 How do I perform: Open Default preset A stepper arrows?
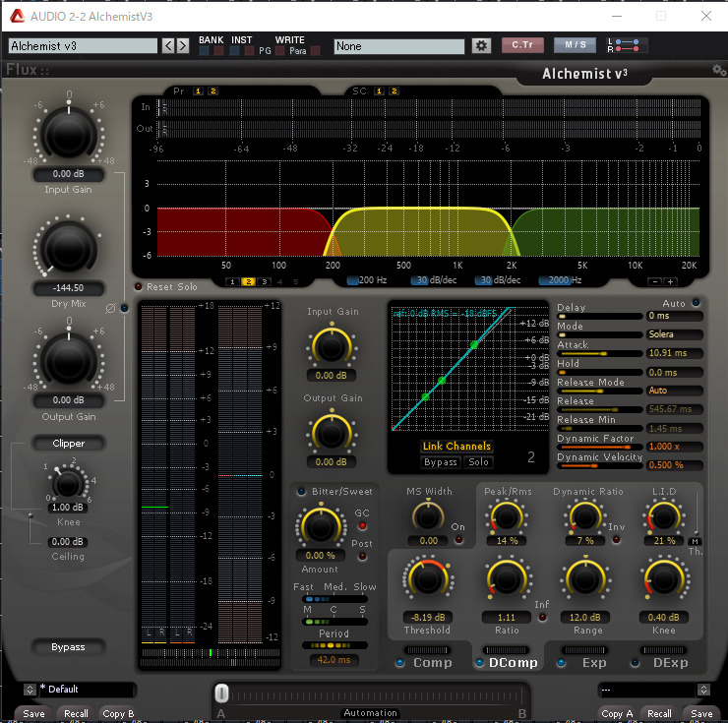[x=30, y=690]
